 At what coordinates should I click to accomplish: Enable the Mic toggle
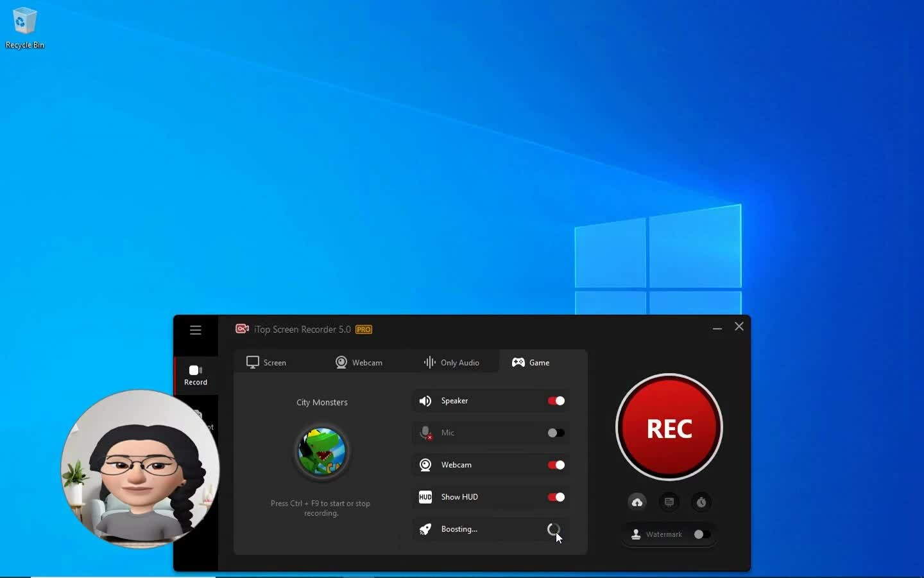click(556, 433)
